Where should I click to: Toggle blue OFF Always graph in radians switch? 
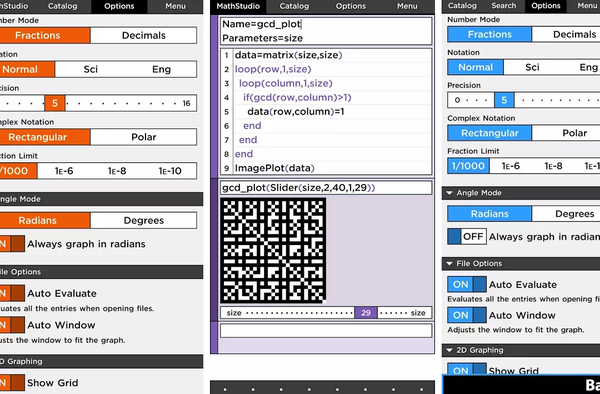[467, 236]
